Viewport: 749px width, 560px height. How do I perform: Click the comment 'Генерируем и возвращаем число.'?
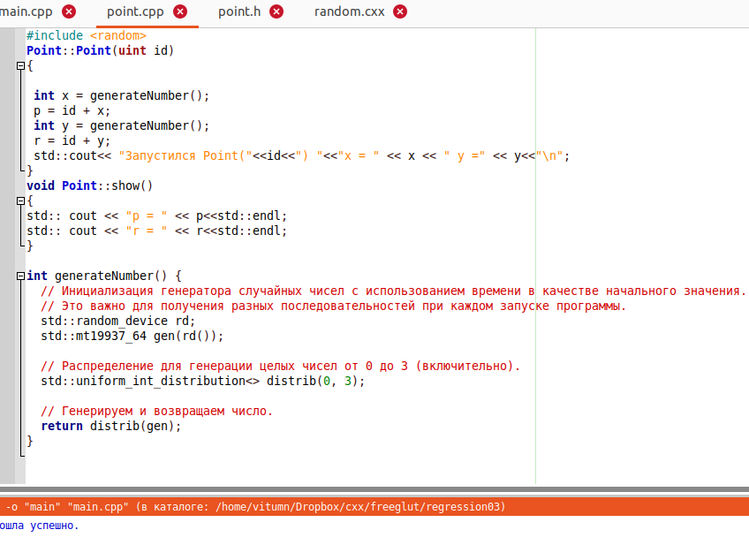tap(156, 411)
